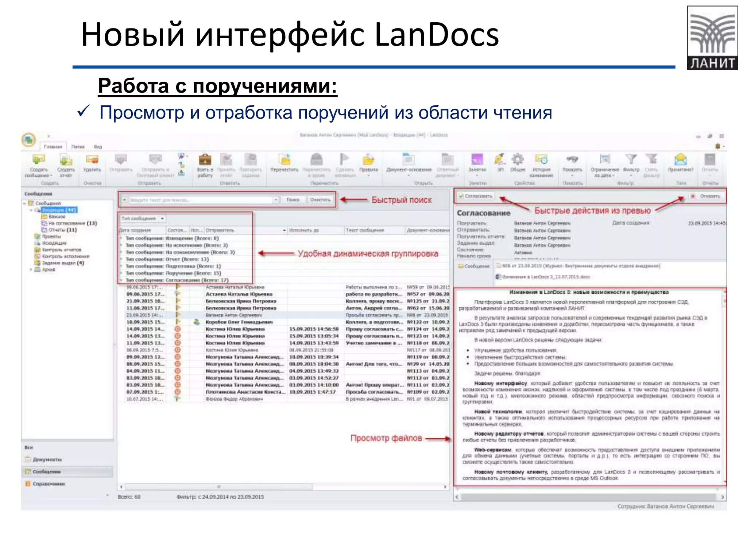Open the Сообщения navigation section
Viewport: 747px width, 560px height.
coord(67,472)
